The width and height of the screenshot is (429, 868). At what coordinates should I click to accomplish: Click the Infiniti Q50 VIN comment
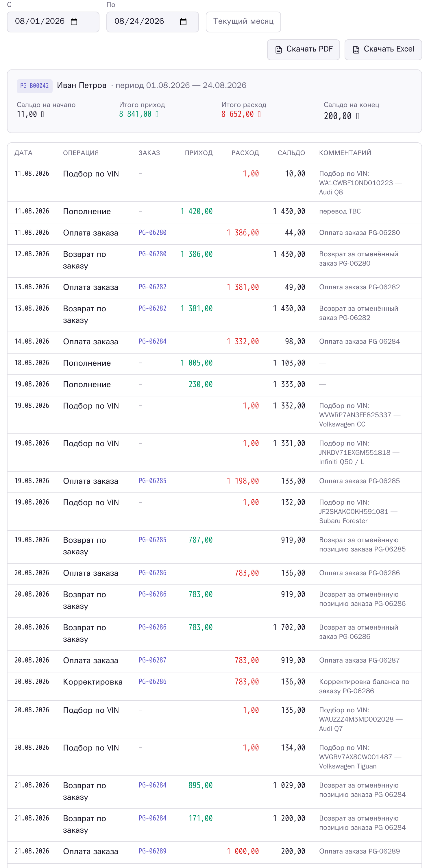[359, 453]
